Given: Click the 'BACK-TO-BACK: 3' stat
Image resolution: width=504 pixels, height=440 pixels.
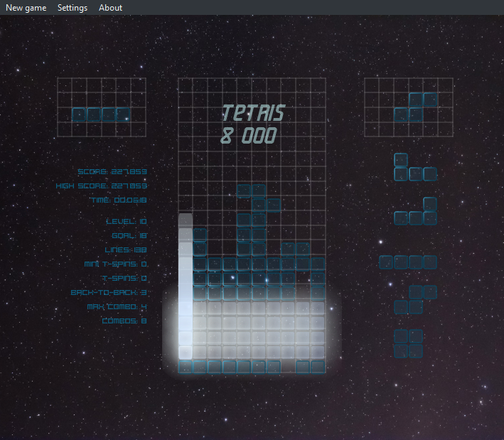Looking at the screenshot, I should 109,292.
